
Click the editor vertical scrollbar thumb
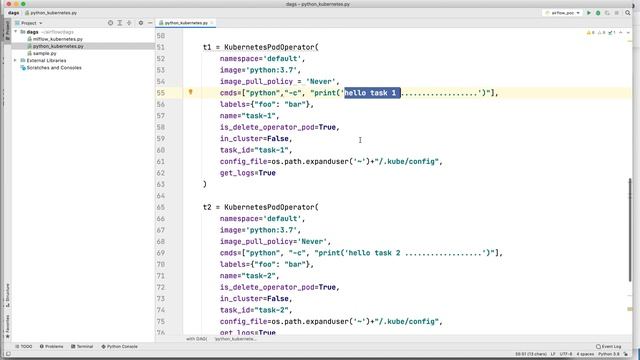(630, 229)
